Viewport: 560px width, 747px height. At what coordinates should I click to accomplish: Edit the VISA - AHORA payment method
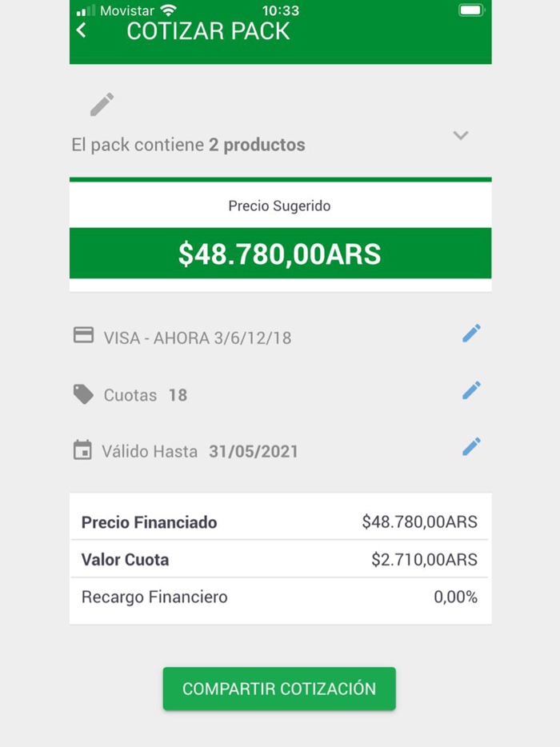point(471,333)
